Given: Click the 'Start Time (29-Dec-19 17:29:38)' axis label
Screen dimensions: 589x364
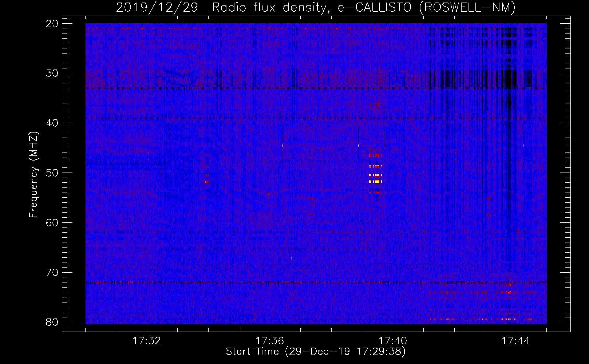Looking at the screenshot, I should [x=316, y=352].
